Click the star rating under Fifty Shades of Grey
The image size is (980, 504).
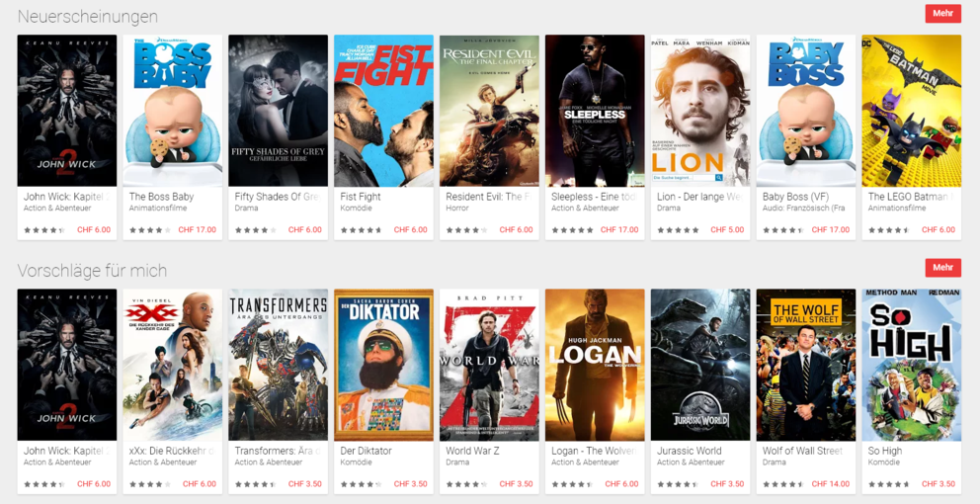255,230
